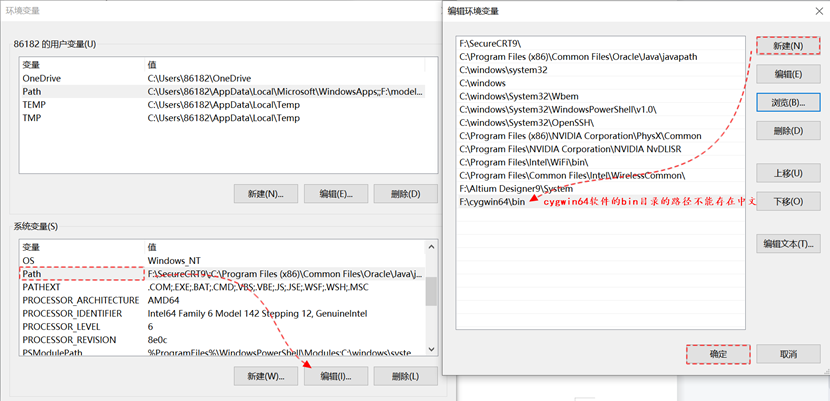830x401 pixels.
Task: Select the NVIDIA PhysX\Common entry
Action: pos(600,136)
